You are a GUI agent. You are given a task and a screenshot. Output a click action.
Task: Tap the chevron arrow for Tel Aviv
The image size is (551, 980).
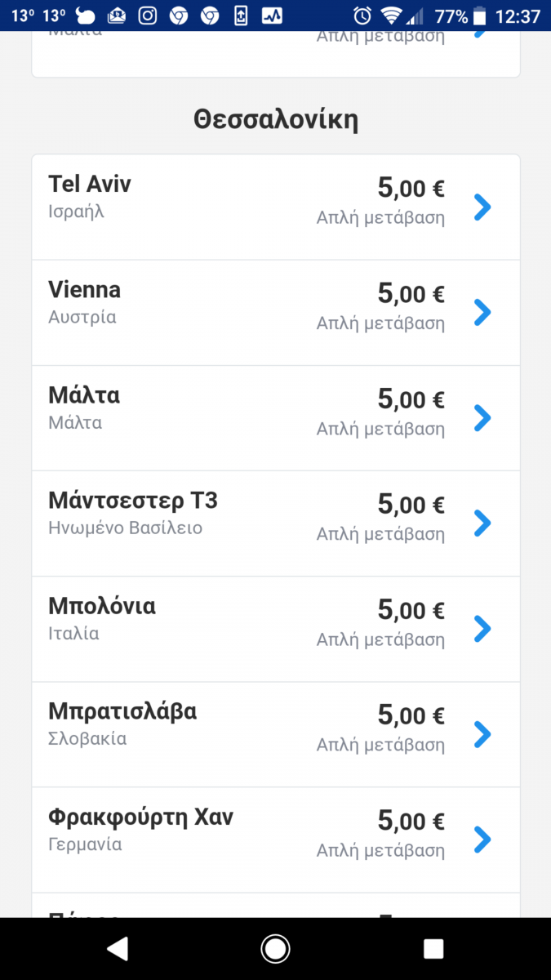(x=482, y=207)
